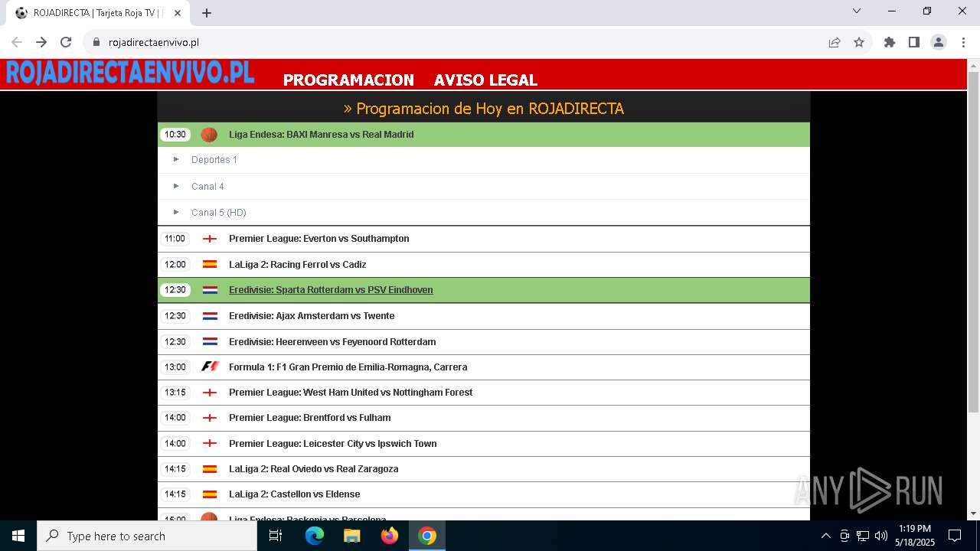This screenshot has width=980, height=551.
Task: Click the F1 logo icon for Emilia-Romagna race
Action: pos(210,367)
